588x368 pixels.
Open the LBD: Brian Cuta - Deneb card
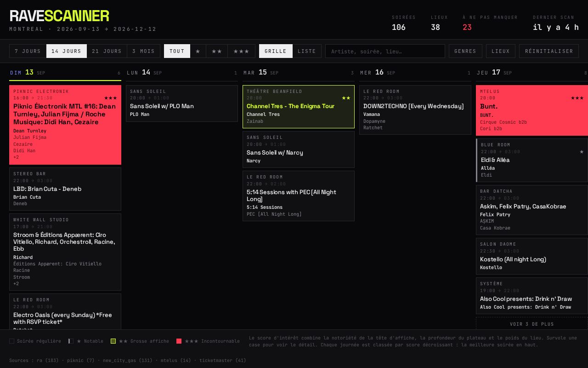coord(65,189)
